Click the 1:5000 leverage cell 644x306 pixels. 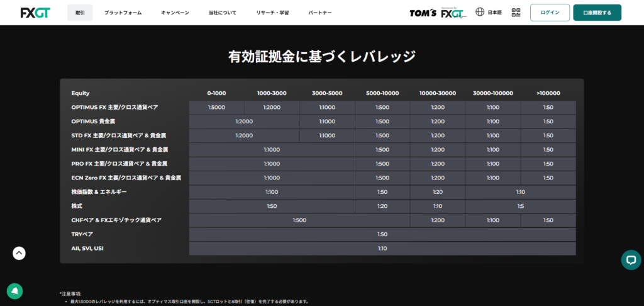point(216,107)
